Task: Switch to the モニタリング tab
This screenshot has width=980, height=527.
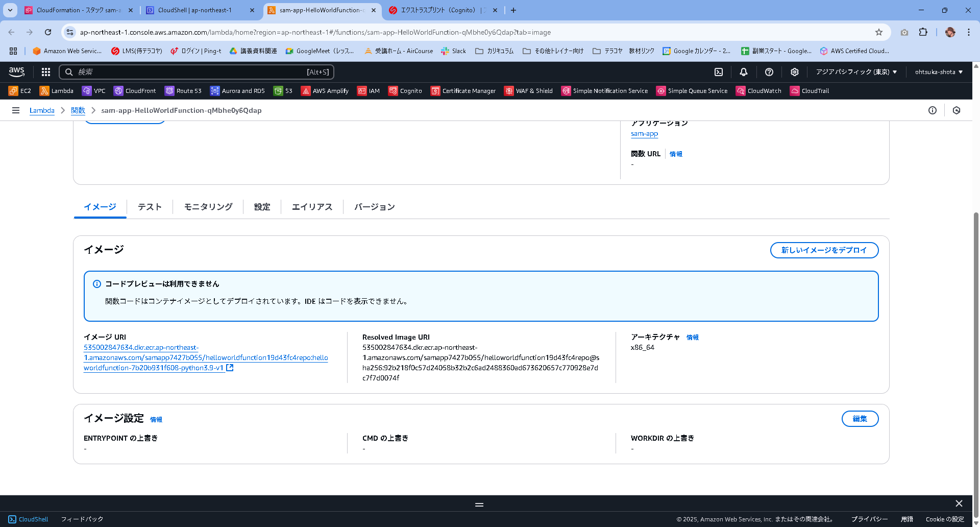Action: click(x=208, y=207)
